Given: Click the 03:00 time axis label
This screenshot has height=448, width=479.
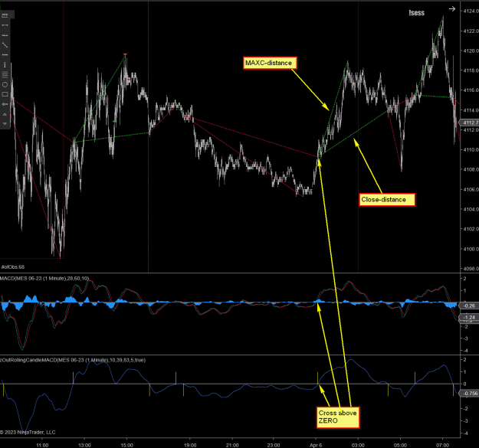Looking at the screenshot, I should [x=358, y=445].
